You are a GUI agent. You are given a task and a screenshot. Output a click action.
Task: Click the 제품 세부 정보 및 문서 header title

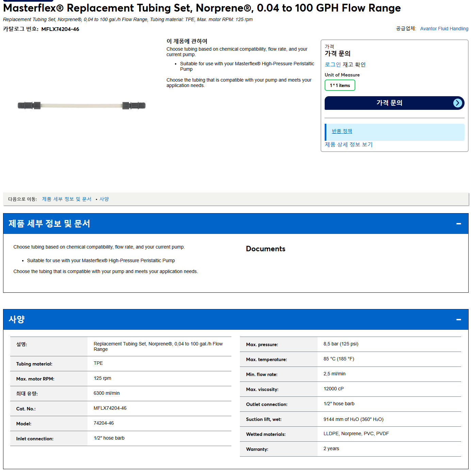coord(49,224)
